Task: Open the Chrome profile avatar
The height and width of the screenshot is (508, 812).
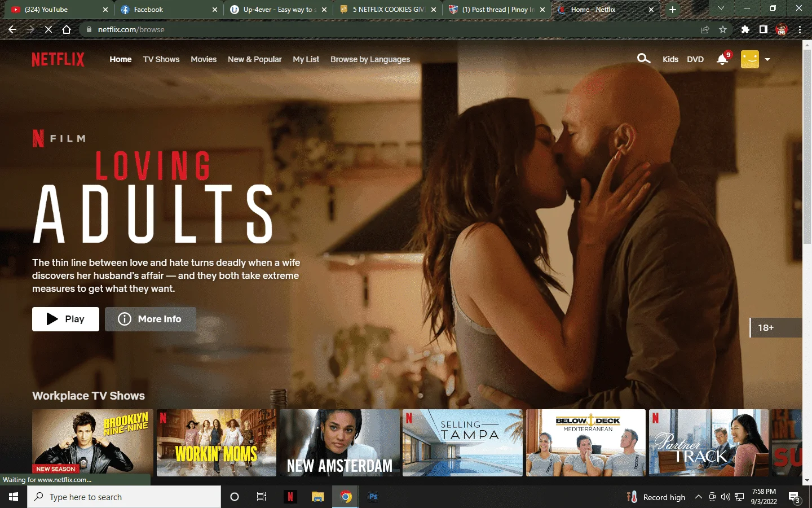Action: click(x=782, y=29)
